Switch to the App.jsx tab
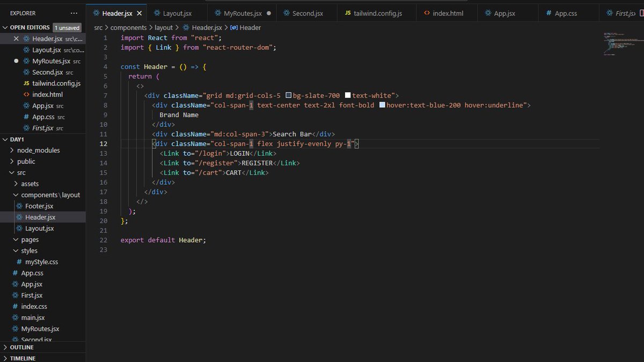644x362 pixels. 509,13
